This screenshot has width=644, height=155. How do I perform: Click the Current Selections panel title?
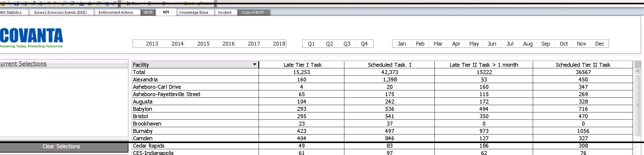[x=23, y=64]
